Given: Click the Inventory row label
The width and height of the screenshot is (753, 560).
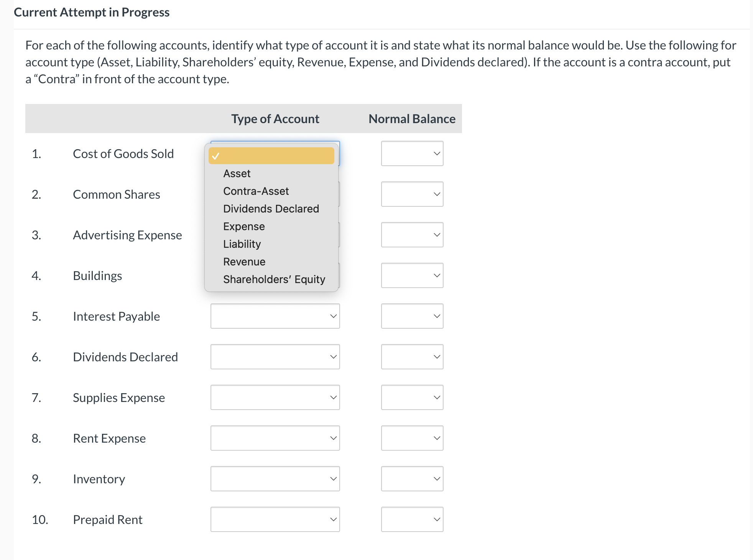Looking at the screenshot, I should coord(99,479).
